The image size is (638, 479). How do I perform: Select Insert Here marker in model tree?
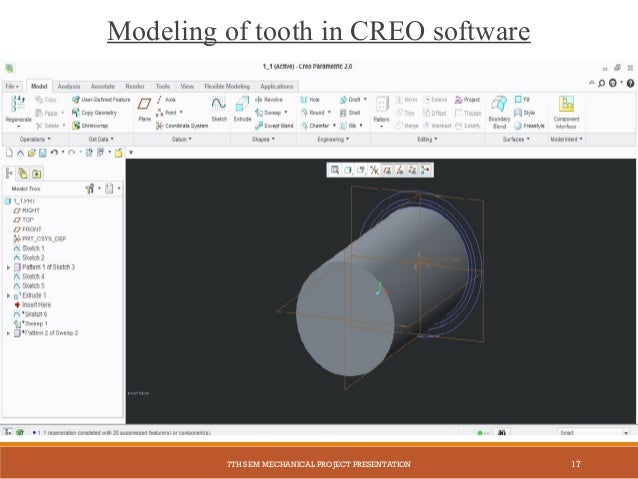[33, 305]
